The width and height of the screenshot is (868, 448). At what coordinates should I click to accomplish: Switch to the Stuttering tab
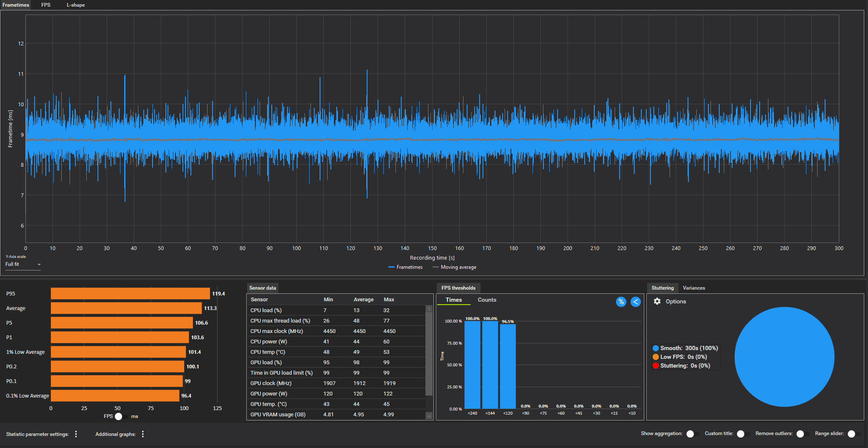pos(663,288)
